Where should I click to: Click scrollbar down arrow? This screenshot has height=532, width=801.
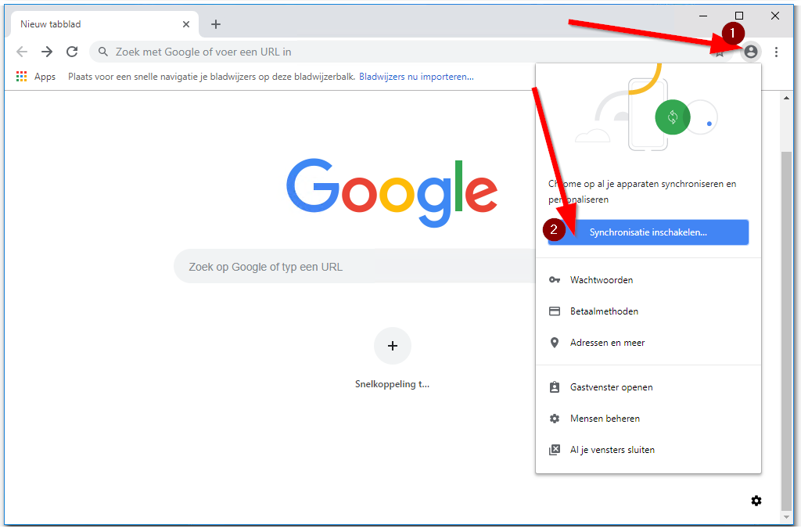pos(787,517)
